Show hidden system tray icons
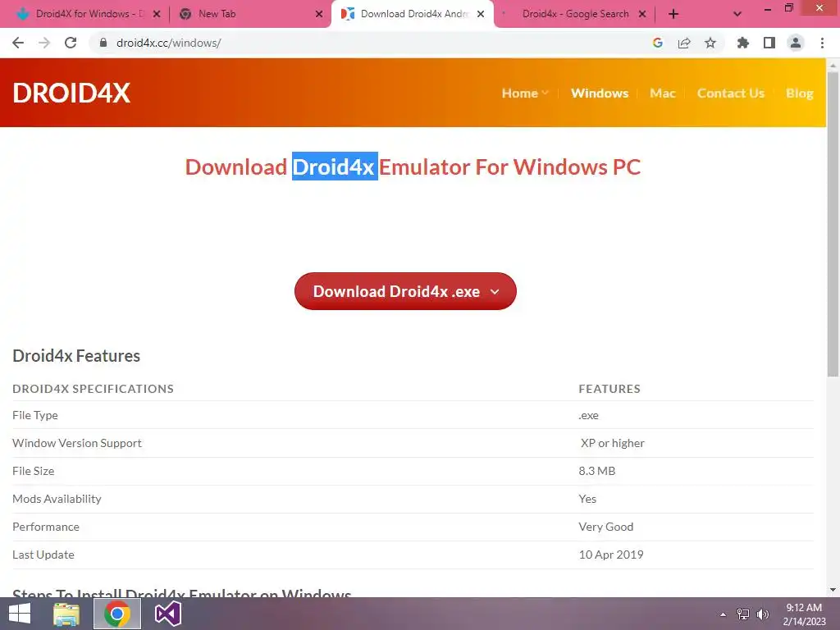840x630 pixels. click(723, 614)
